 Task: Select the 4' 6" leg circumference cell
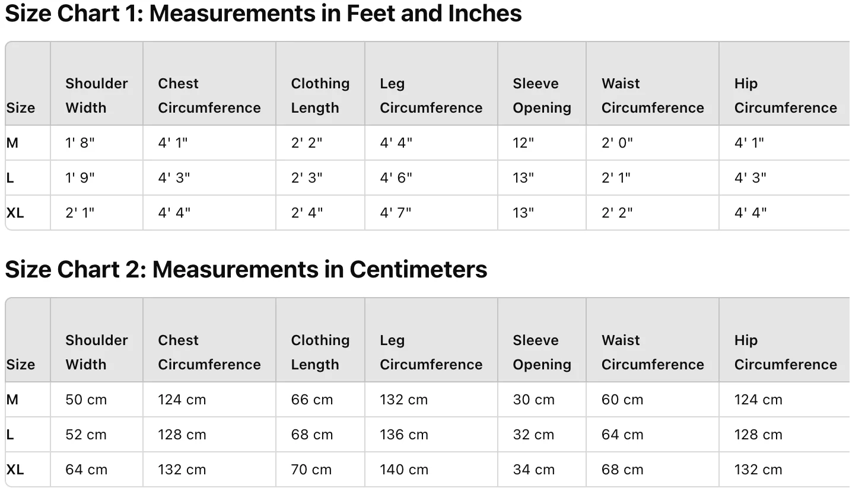point(396,178)
